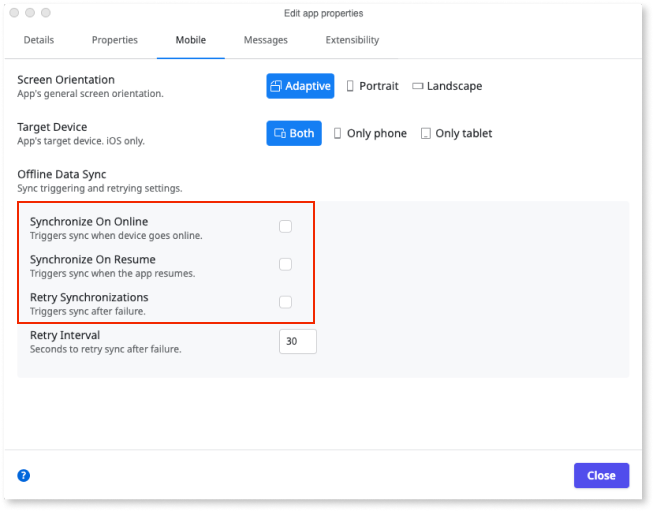Click 'Triggers sync when device goes online.' text
Screen dimensions: 654x512
click(116, 236)
